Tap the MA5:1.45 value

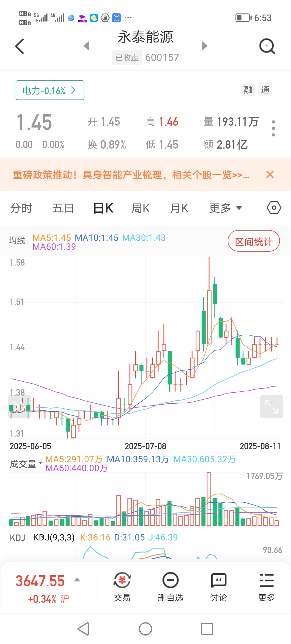[52, 238]
